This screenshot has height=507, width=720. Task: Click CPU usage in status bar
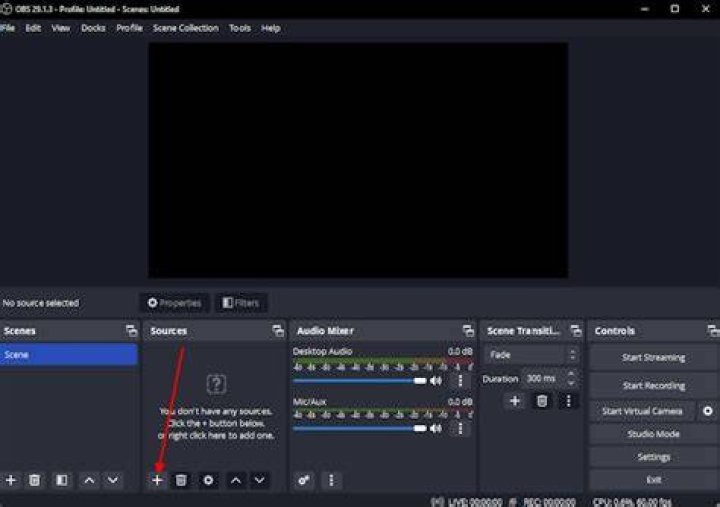click(x=632, y=502)
